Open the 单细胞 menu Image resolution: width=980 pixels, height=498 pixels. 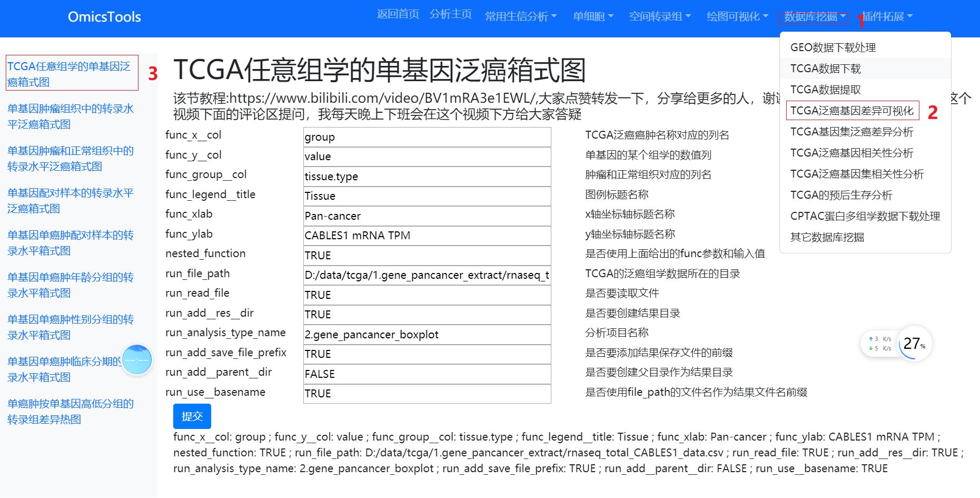(592, 16)
